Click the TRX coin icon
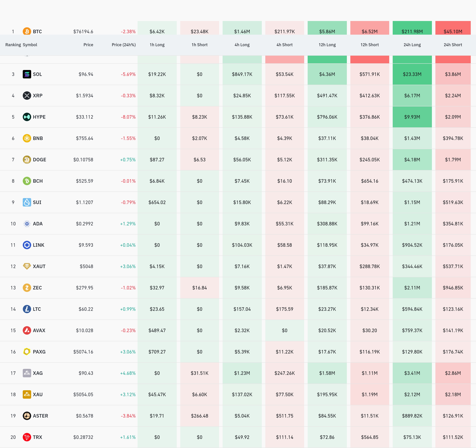The width and height of the screenshot is (476, 448). point(27,437)
